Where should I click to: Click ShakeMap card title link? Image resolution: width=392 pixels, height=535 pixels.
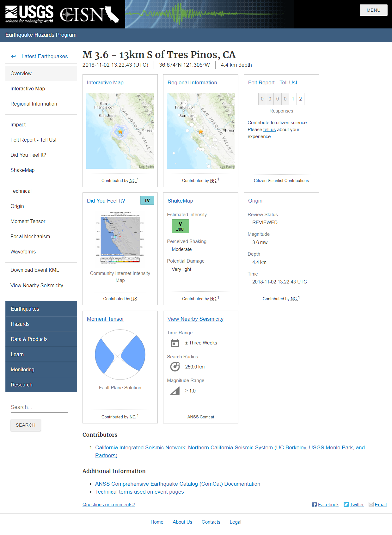[x=180, y=201]
